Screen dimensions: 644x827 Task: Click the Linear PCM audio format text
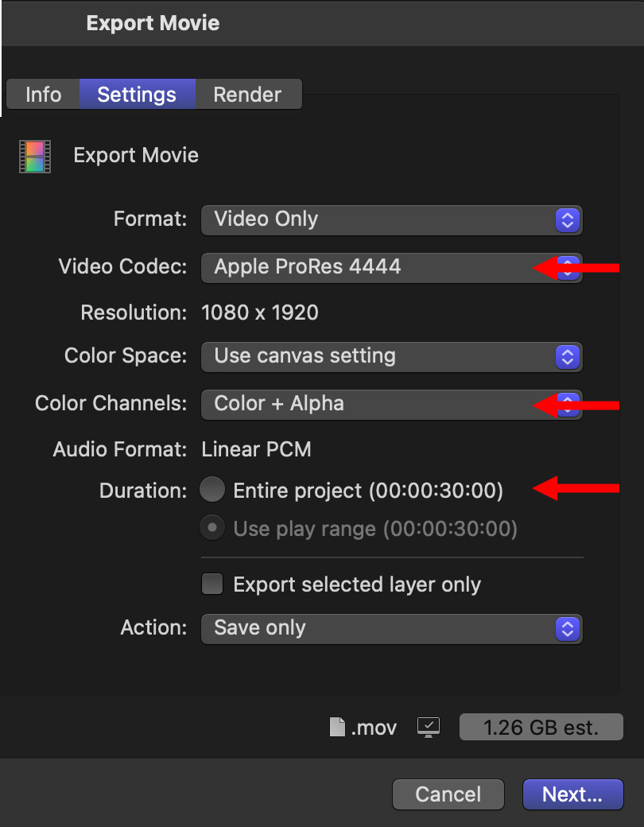pos(256,450)
